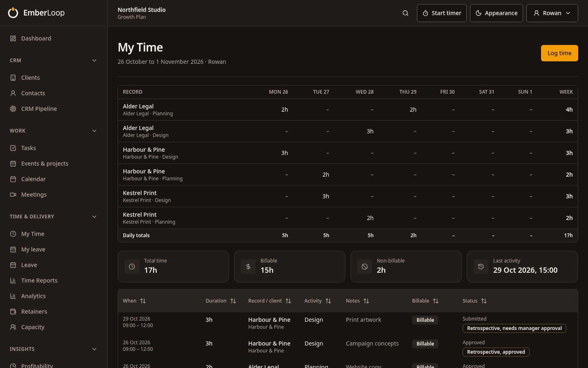Click the Log time button
Image resolution: width=588 pixels, height=368 pixels.
coord(559,53)
